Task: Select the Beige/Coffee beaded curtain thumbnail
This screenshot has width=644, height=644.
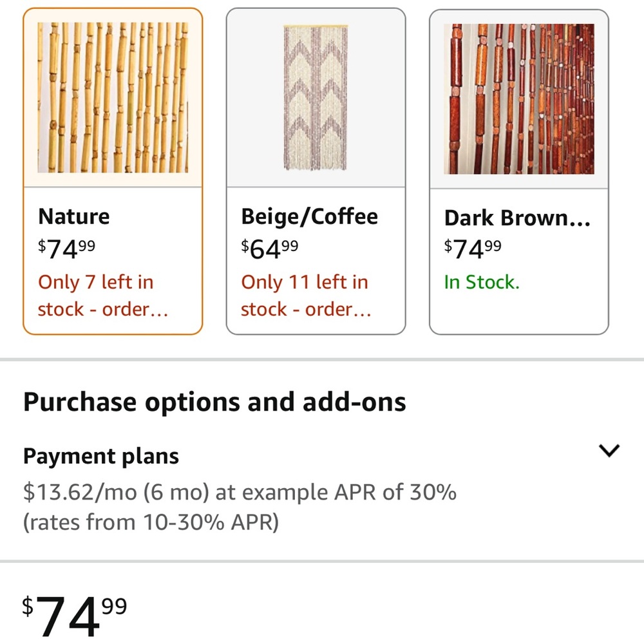Action: coord(316,98)
